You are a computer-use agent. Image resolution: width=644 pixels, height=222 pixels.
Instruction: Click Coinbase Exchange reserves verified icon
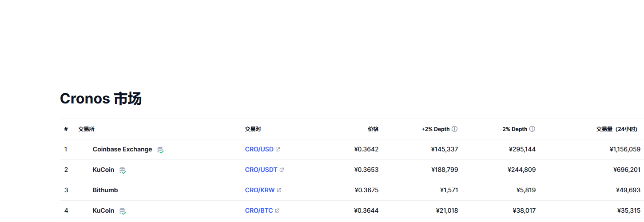(x=160, y=150)
